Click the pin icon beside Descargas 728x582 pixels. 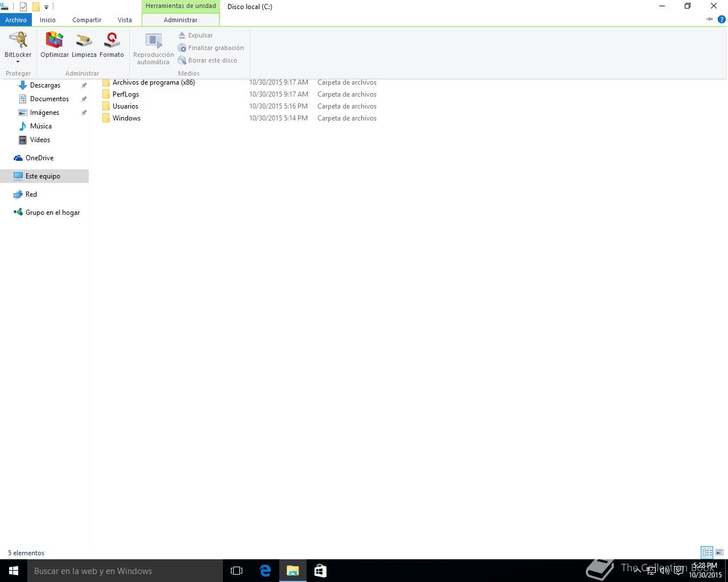point(84,85)
